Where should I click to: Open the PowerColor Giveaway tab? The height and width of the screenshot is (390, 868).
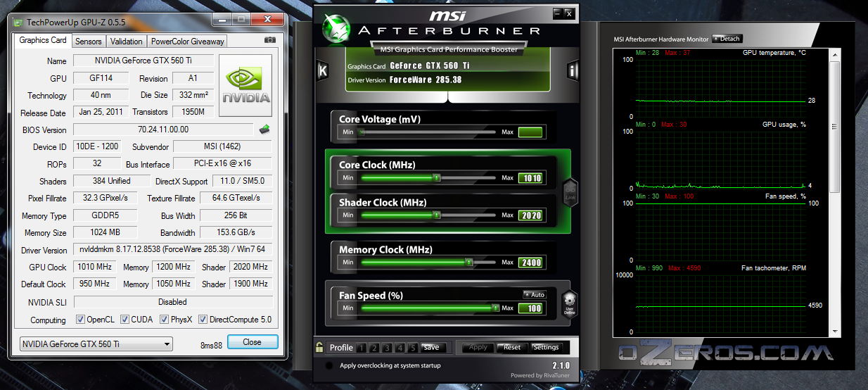(x=187, y=42)
